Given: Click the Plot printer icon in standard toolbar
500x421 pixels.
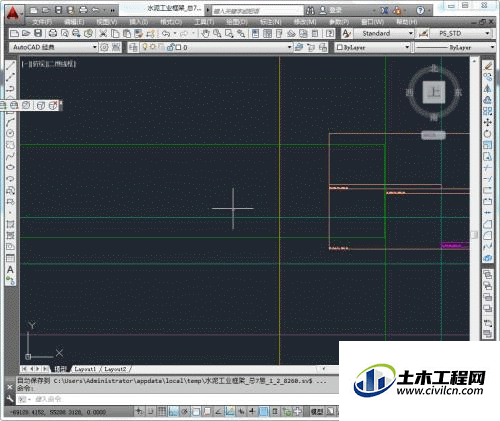Looking at the screenshot, I should pos(53,33).
